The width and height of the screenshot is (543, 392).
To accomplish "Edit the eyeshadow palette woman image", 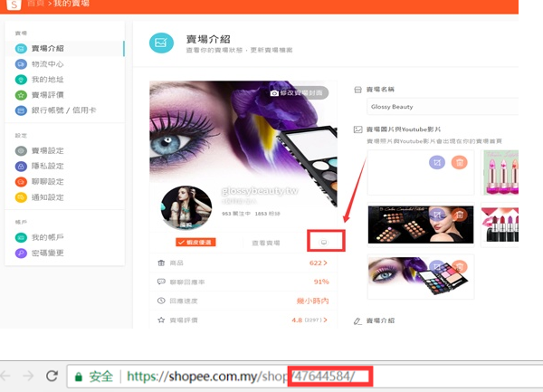I will (437, 215).
